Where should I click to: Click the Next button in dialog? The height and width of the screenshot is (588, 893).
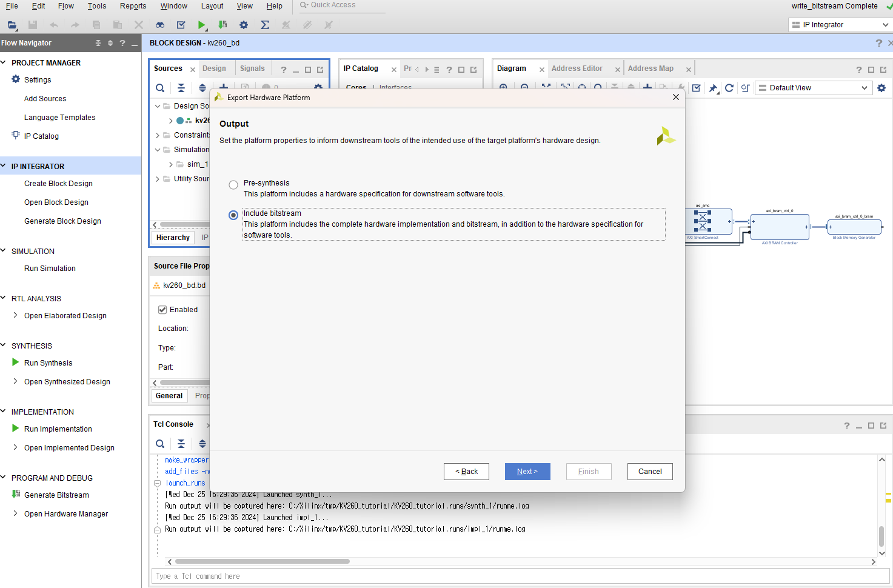pyautogui.click(x=527, y=472)
